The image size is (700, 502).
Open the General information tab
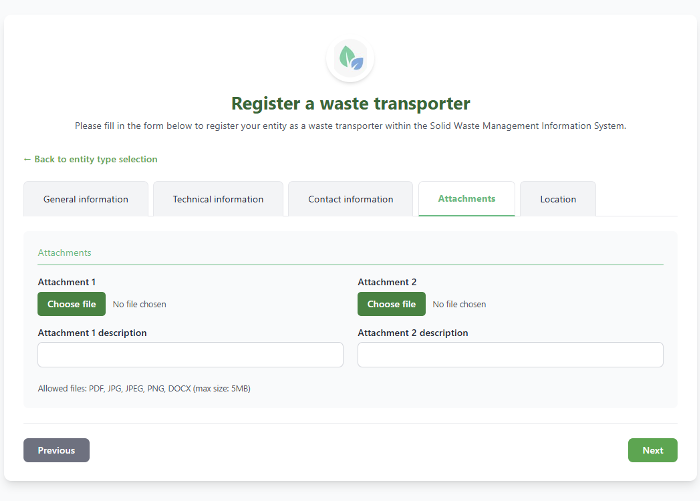pos(86,199)
